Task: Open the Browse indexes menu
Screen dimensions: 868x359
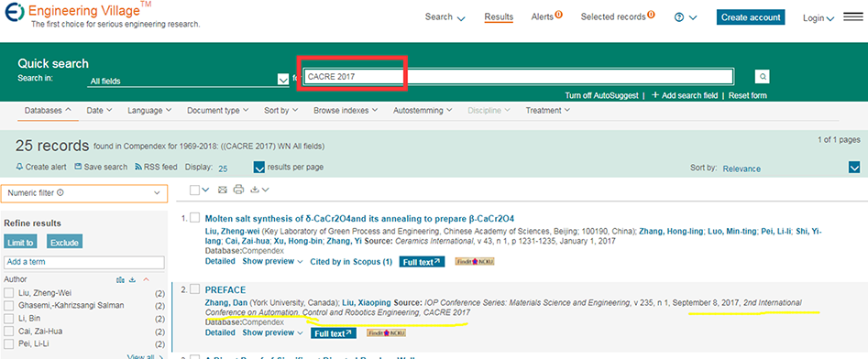Action: [x=346, y=111]
